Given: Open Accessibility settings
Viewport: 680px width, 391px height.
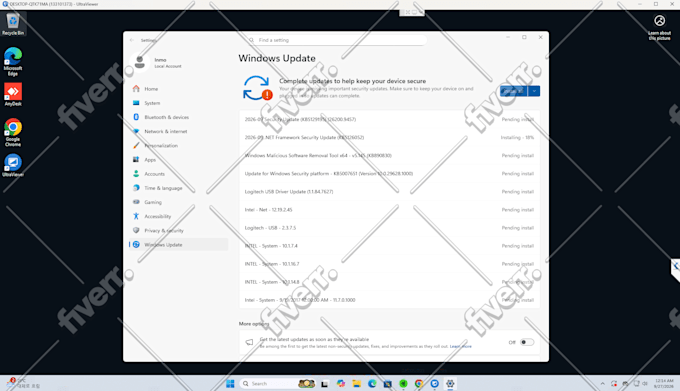Looking at the screenshot, I should [178, 216].
